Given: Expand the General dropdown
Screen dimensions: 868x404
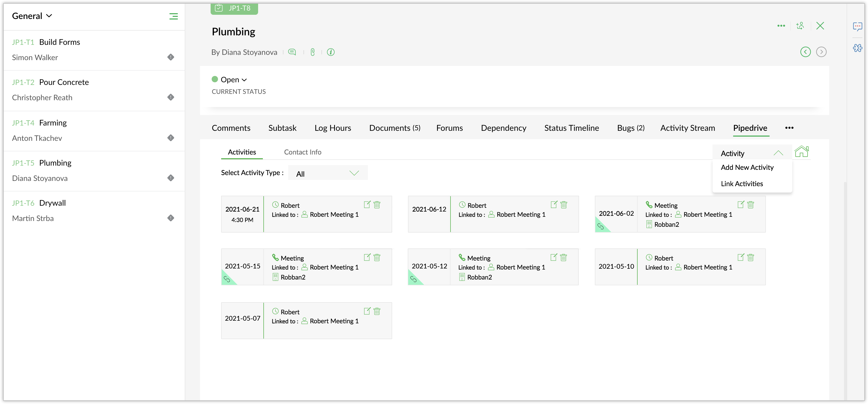Looking at the screenshot, I should 32,16.
